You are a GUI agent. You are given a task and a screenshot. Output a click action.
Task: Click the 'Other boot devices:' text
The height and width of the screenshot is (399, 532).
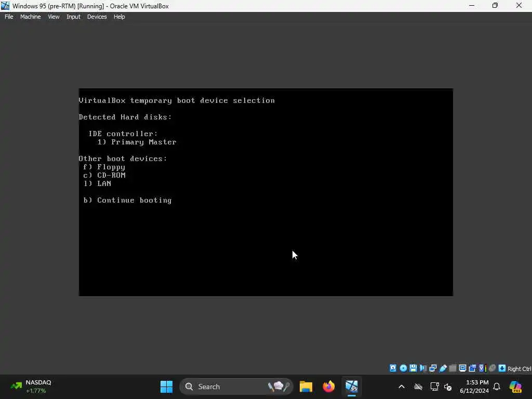pos(123,158)
